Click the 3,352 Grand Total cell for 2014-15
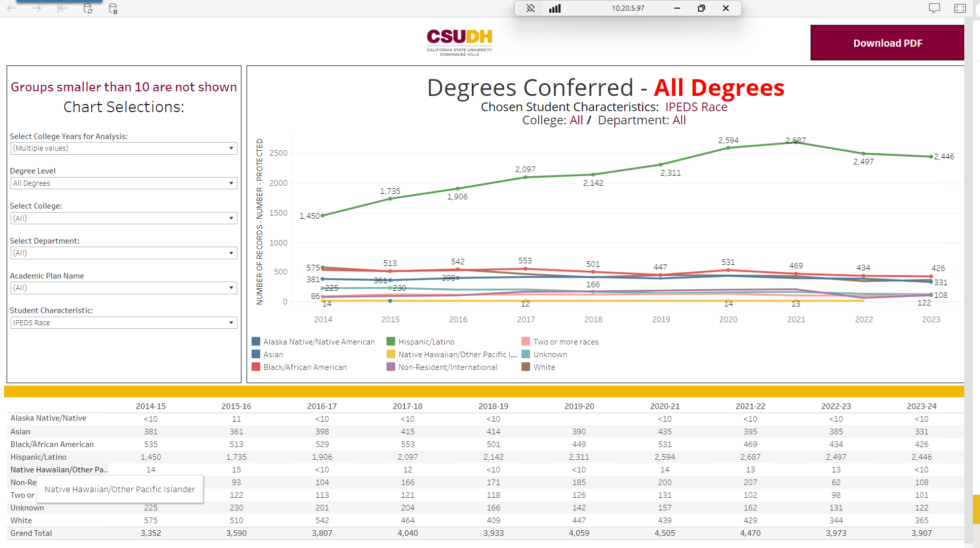Screen dimensions: 980x548 click(151, 533)
